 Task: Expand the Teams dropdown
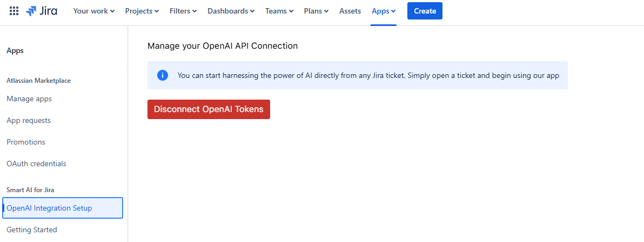tap(279, 11)
